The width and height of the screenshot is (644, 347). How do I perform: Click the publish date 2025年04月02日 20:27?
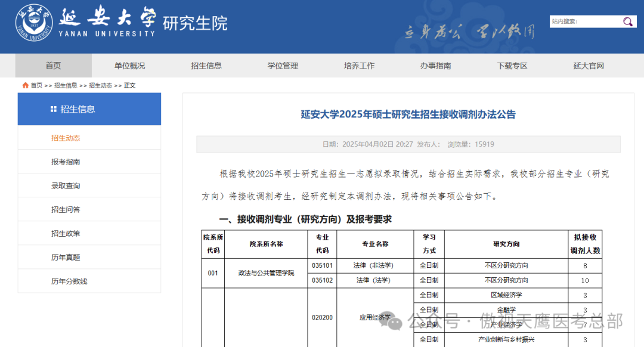point(378,144)
